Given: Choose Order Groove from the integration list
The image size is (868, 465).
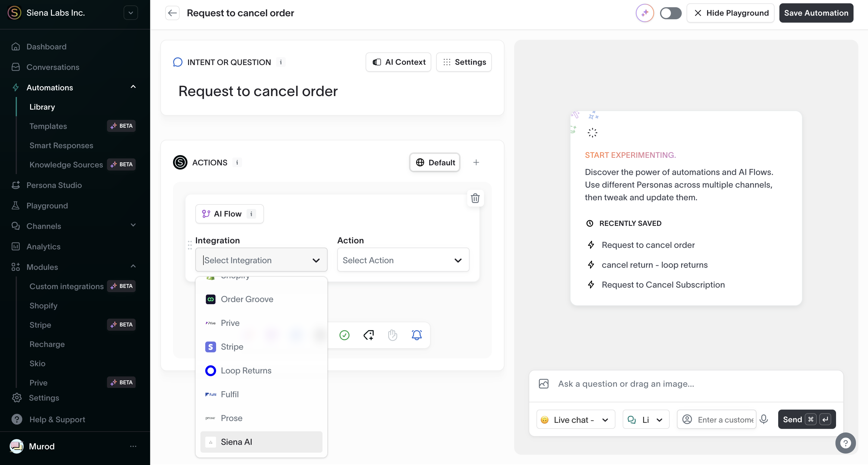Looking at the screenshot, I should (x=261, y=299).
